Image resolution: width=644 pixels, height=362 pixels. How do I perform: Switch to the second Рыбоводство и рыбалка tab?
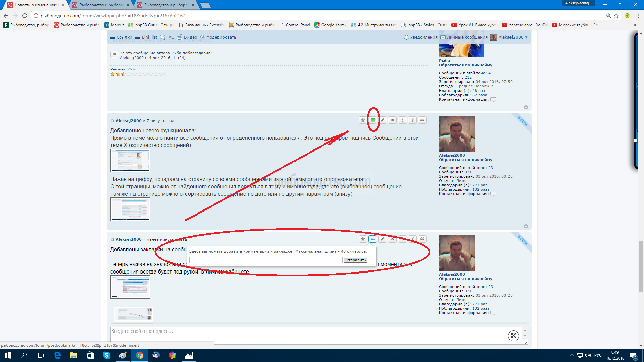(101, 5)
